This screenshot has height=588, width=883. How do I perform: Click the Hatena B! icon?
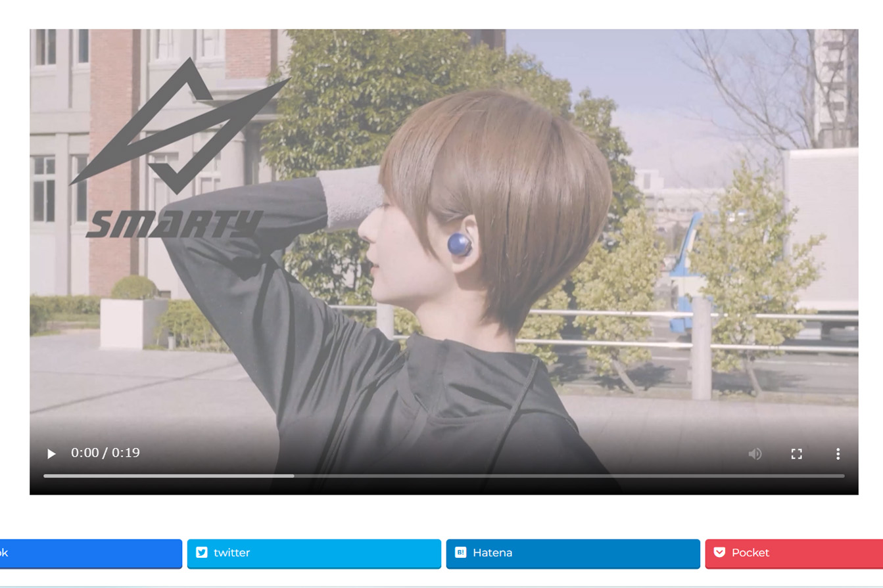[461, 553]
